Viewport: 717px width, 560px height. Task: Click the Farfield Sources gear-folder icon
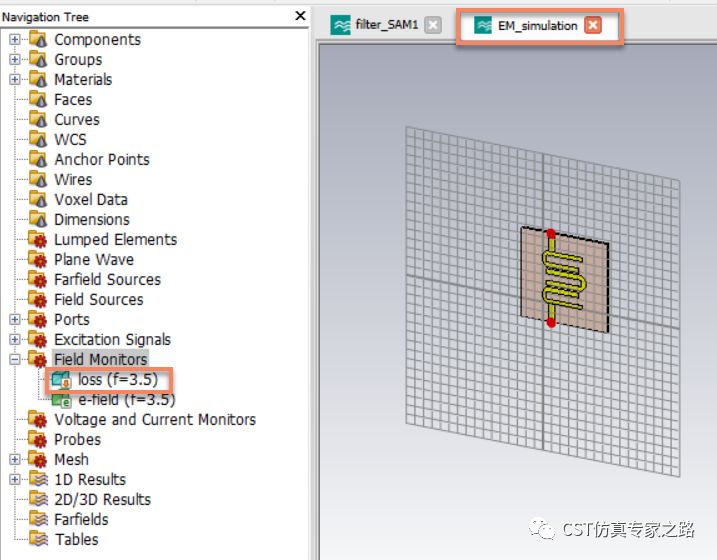pos(38,279)
